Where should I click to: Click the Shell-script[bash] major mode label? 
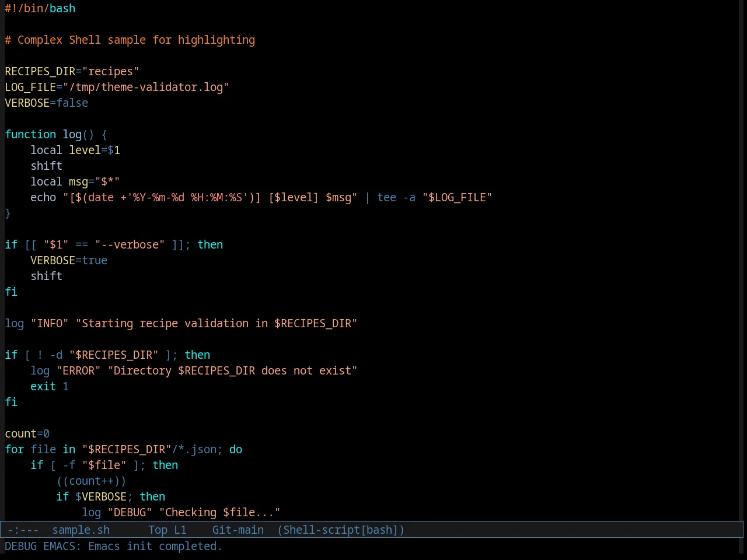(x=341, y=530)
